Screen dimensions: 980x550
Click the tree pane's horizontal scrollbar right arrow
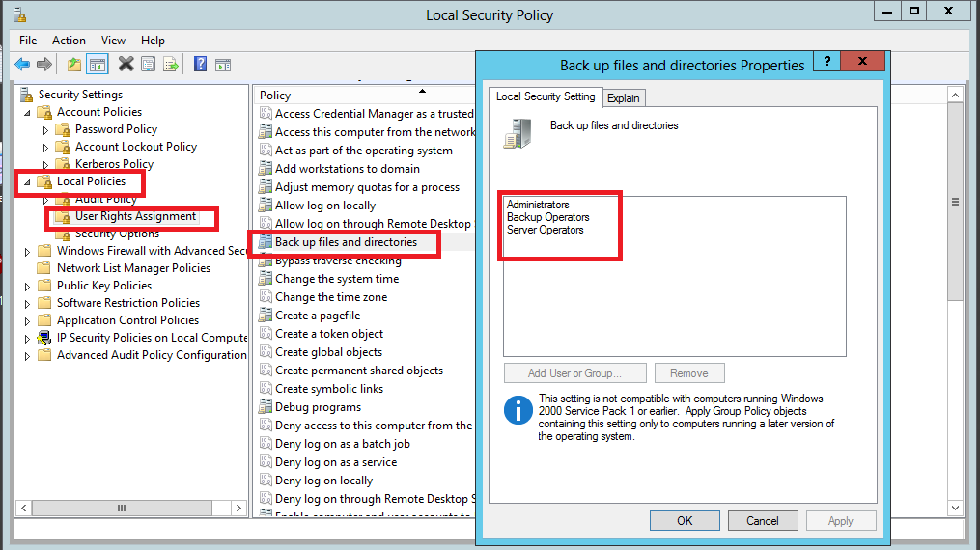click(238, 509)
